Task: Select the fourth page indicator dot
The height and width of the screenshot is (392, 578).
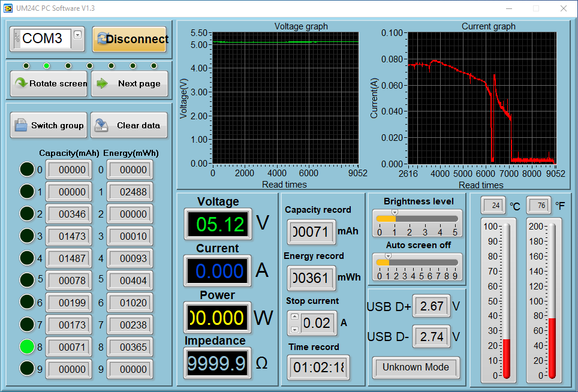Action: coord(89,66)
